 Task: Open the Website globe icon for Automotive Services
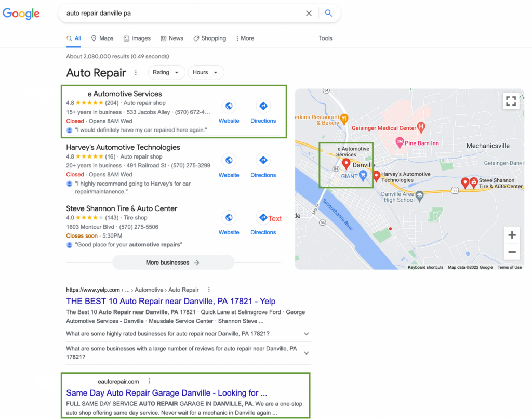[x=229, y=106]
